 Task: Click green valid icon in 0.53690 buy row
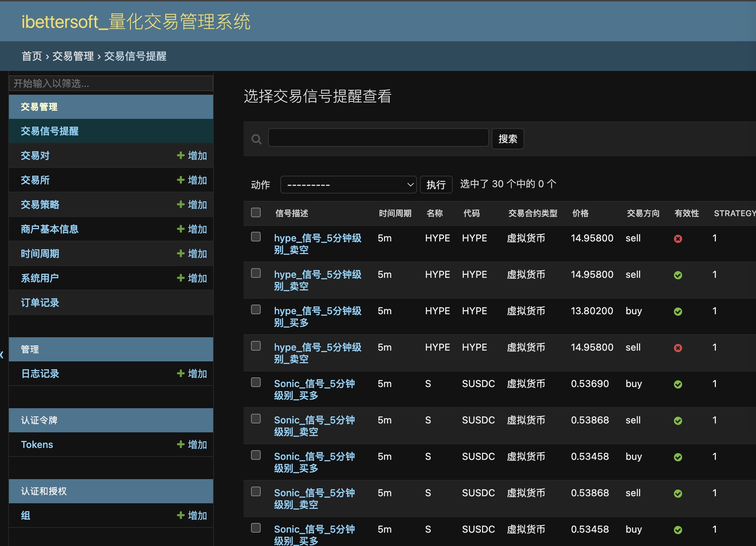678,384
